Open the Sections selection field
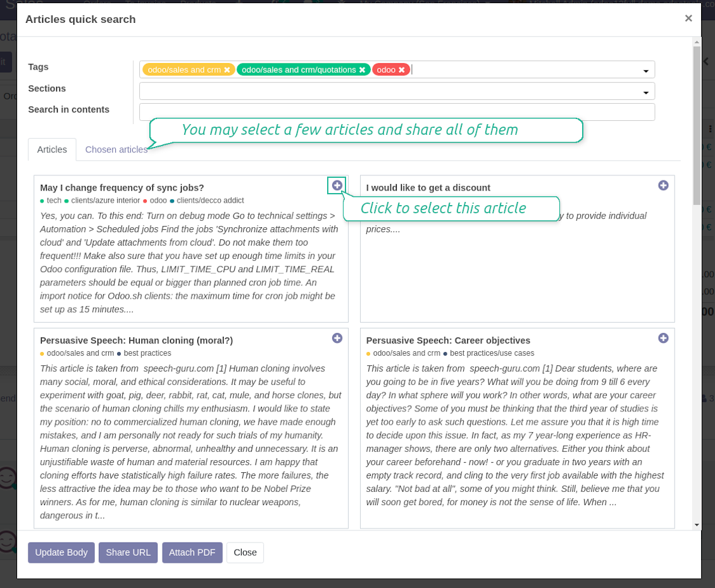Viewport: 715px width, 588px height. pos(397,91)
